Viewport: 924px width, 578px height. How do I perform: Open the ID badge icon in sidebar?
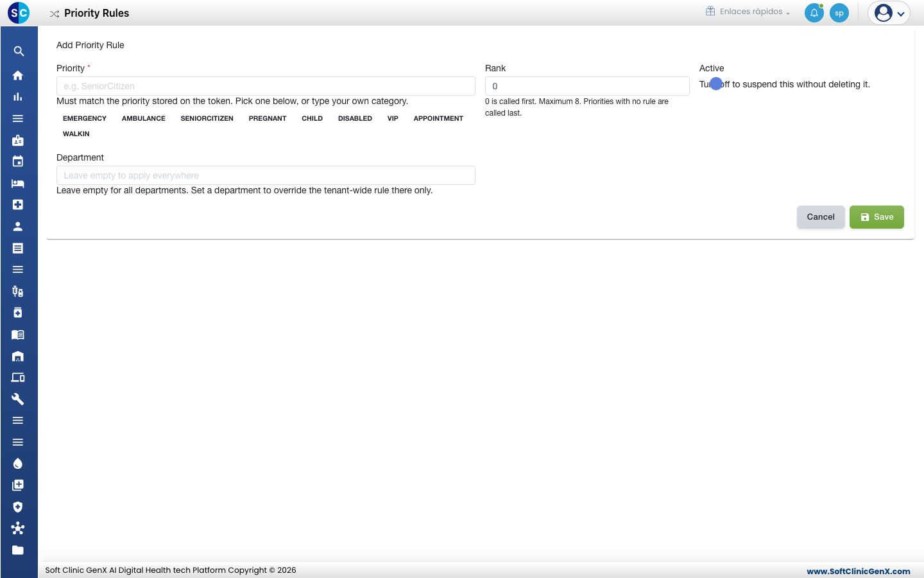pyautogui.click(x=18, y=140)
